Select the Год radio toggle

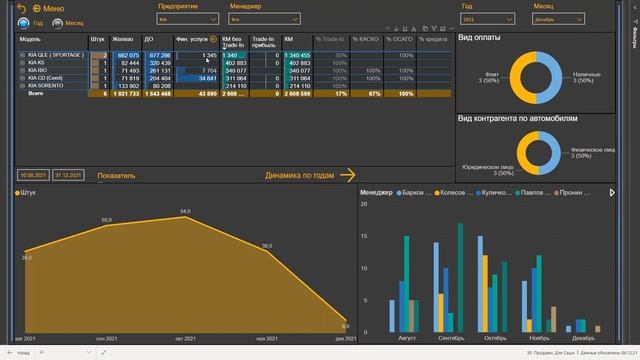point(24,23)
